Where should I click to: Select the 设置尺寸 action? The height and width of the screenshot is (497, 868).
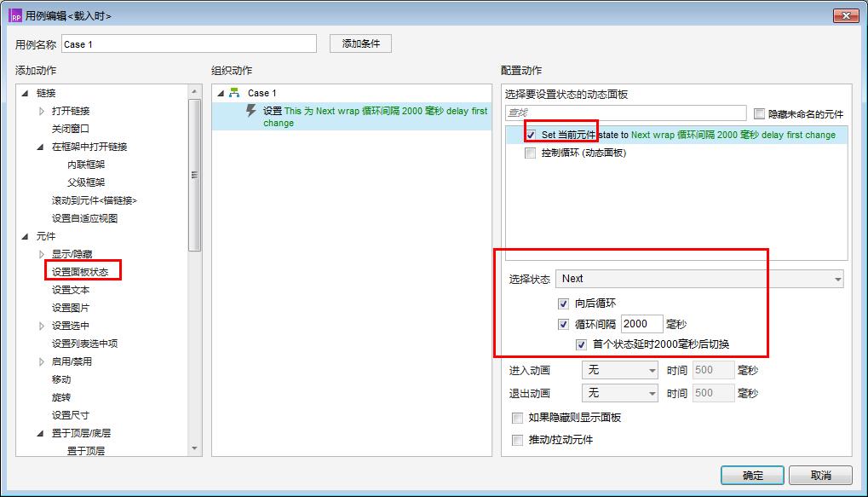[71, 415]
